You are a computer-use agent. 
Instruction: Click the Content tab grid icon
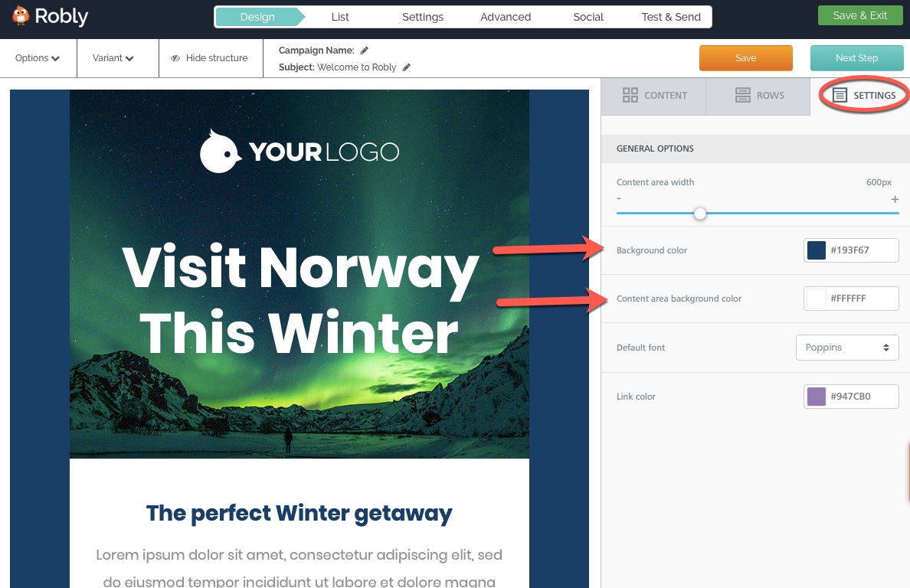(x=630, y=95)
